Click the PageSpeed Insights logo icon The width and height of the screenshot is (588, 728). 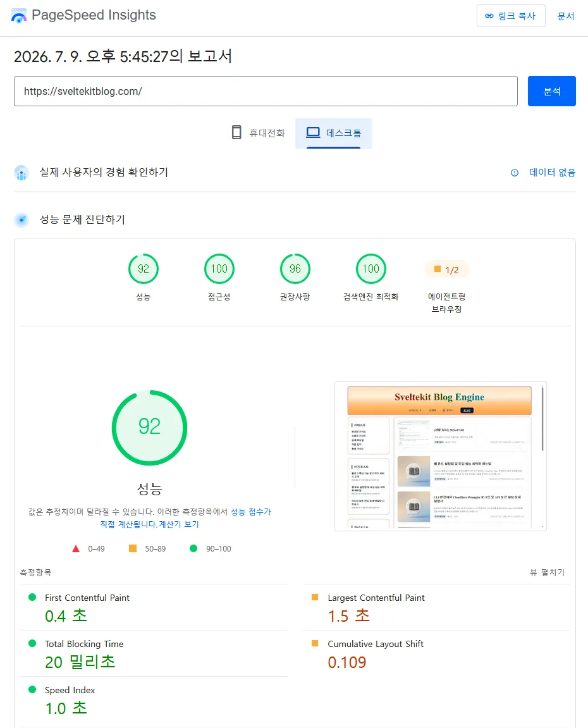[x=18, y=16]
